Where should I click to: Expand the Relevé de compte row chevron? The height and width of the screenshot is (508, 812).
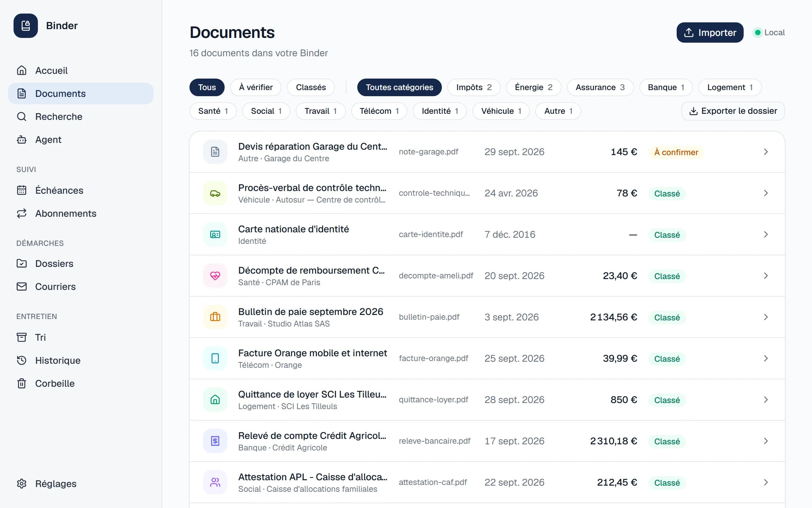(x=766, y=441)
